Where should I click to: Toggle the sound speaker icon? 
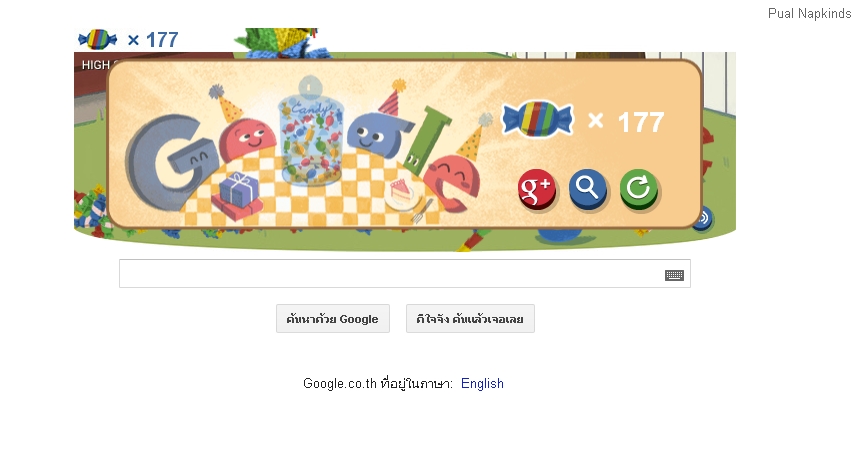(x=704, y=218)
